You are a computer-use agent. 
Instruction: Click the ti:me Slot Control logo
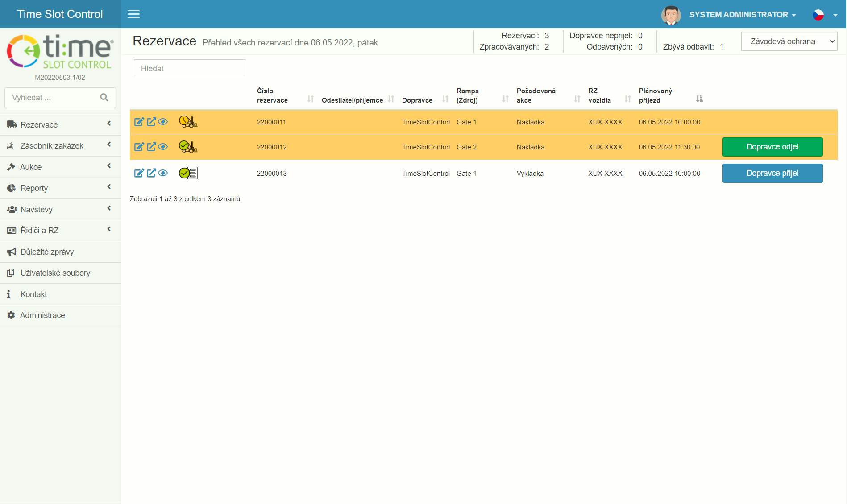coord(60,52)
